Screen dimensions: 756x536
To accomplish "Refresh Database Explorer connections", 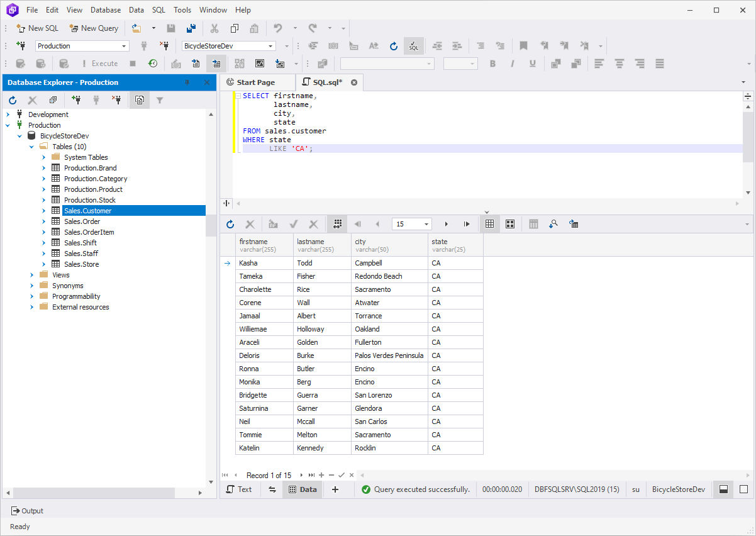I will pyautogui.click(x=12, y=99).
